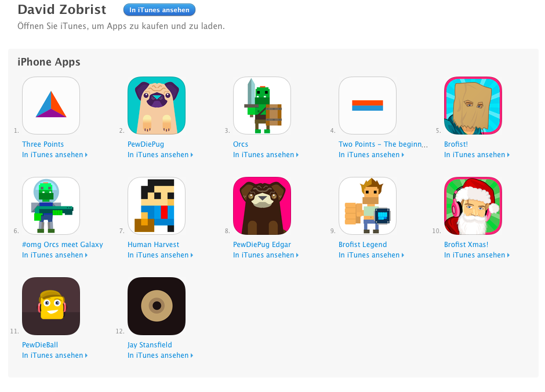Open the PewDieBall yellow face icon
This screenshot has height=392, width=545.
point(51,306)
